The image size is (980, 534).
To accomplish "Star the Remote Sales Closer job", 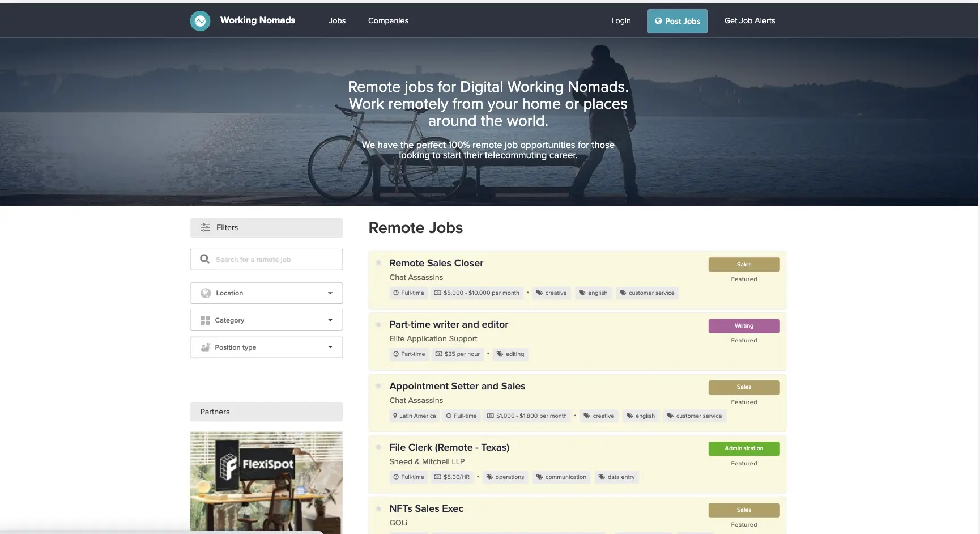I will pos(378,262).
